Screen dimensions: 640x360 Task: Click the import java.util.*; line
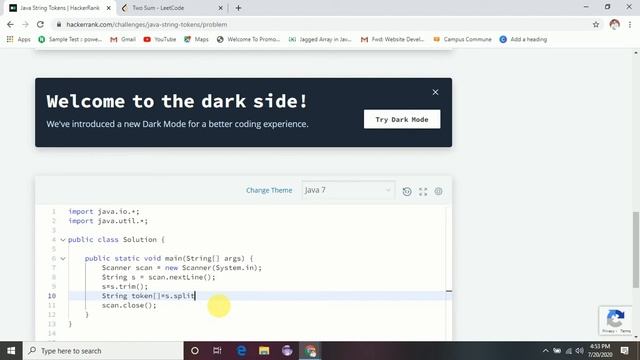pos(108,221)
